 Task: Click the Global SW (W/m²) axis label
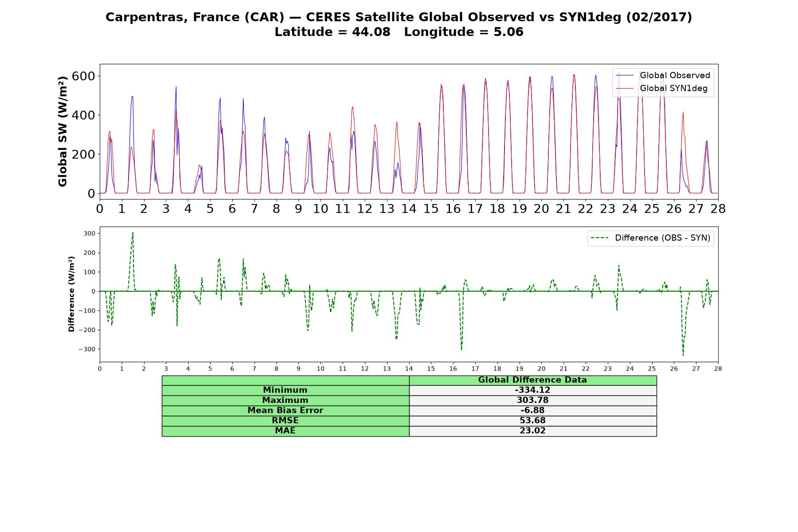click(x=63, y=131)
